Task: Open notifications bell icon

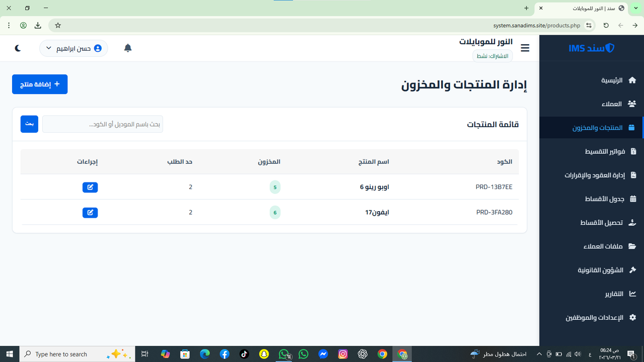Action: [x=128, y=48]
